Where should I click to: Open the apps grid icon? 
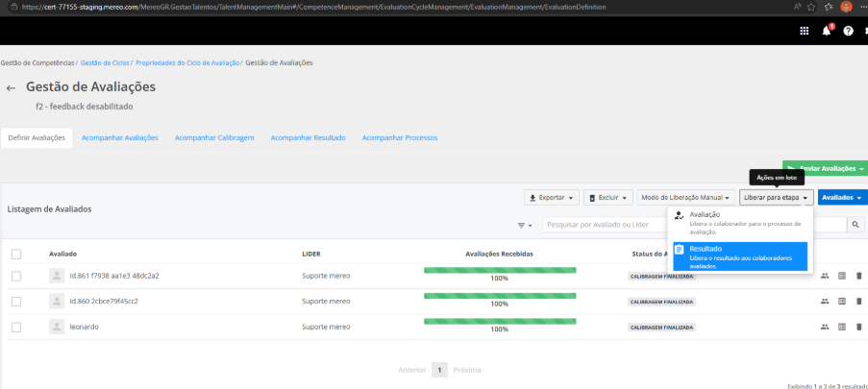(x=805, y=31)
